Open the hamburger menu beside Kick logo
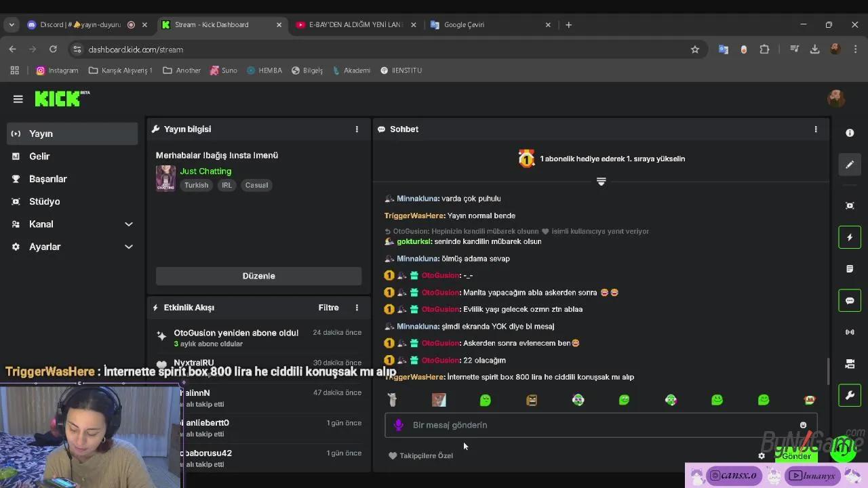 (x=18, y=99)
